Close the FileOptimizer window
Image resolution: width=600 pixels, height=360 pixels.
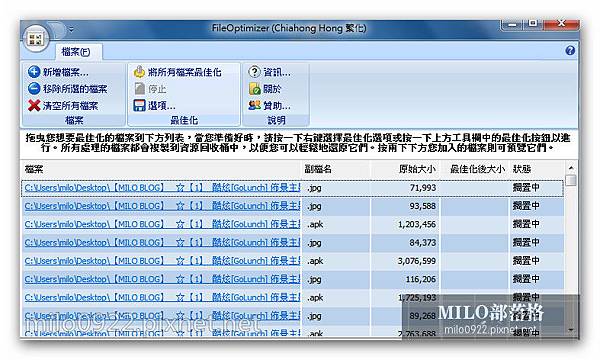point(561,23)
